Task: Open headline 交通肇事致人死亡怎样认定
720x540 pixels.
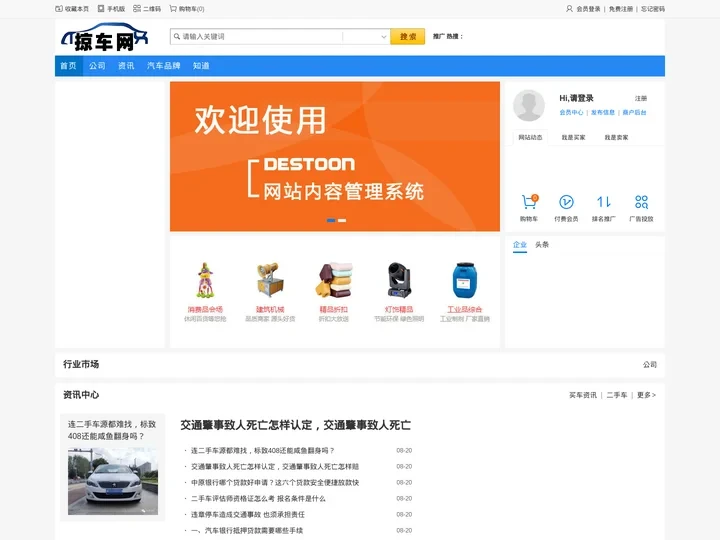Action: pyautogui.click(x=295, y=425)
